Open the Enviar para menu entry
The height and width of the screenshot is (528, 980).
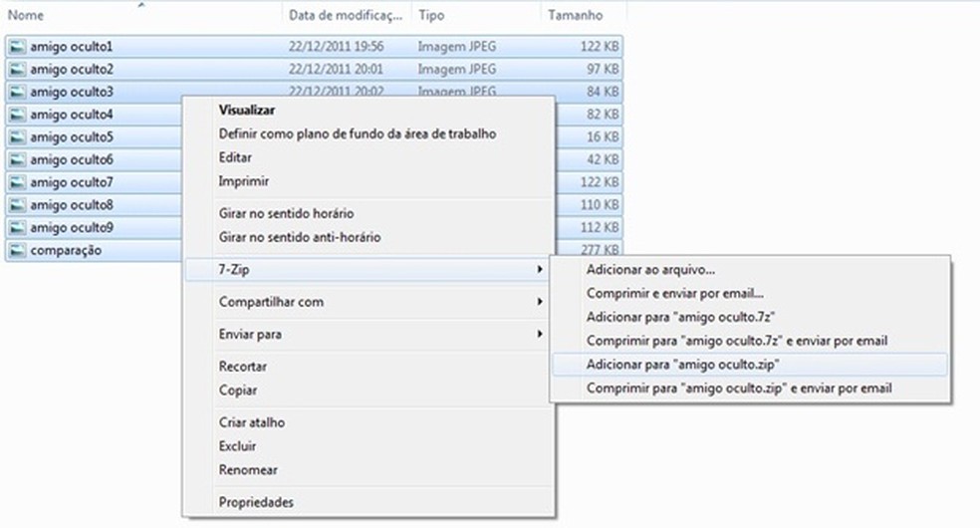pyautogui.click(x=250, y=335)
